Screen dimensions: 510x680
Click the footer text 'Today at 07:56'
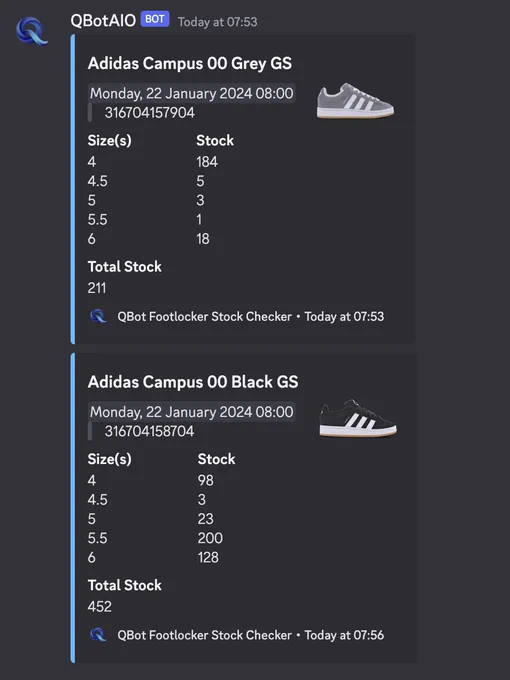(344, 635)
